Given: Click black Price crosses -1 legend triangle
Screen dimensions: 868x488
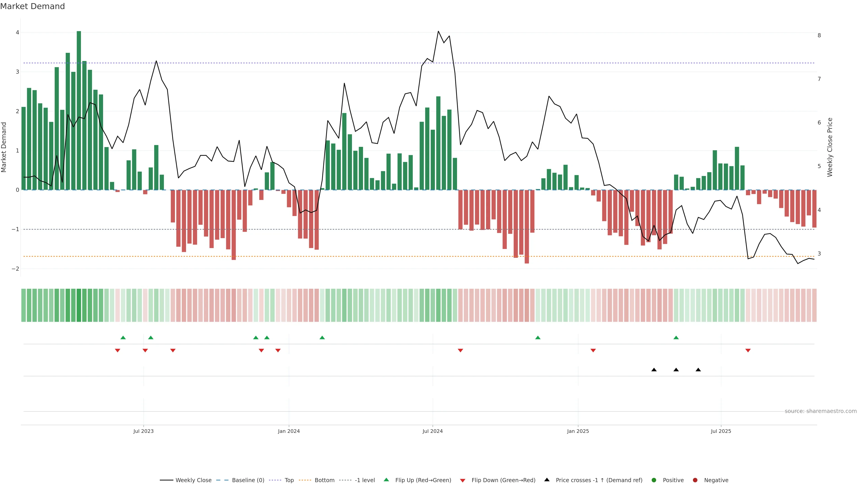Looking at the screenshot, I should (x=547, y=480).
